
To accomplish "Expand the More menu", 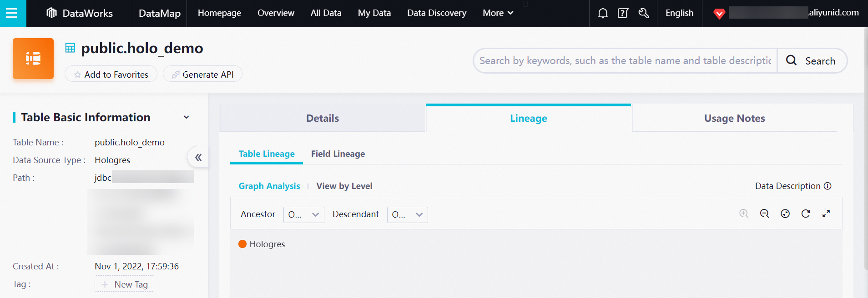I will pyautogui.click(x=498, y=13).
